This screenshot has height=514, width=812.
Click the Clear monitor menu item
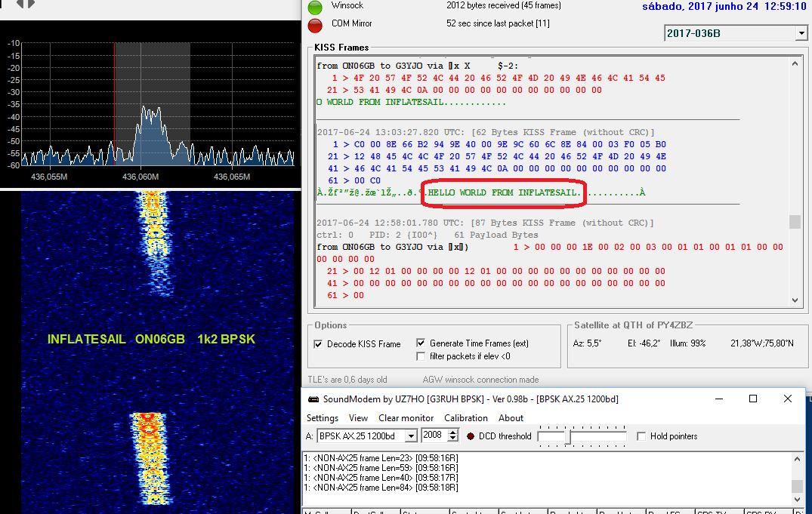406,418
